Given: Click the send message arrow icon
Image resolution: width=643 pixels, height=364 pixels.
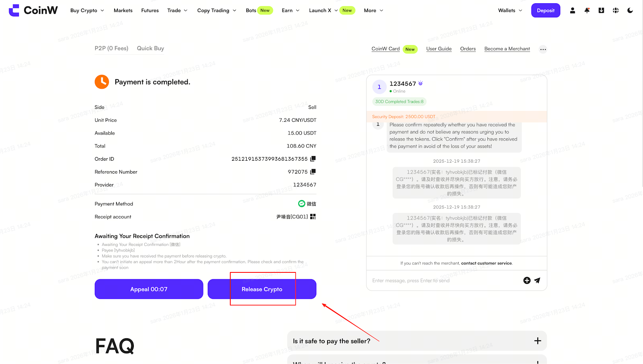Looking at the screenshot, I should pyautogui.click(x=537, y=280).
